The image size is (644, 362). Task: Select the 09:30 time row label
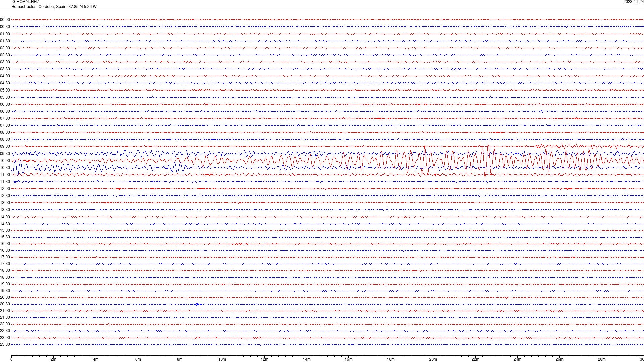tap(5, 154)
